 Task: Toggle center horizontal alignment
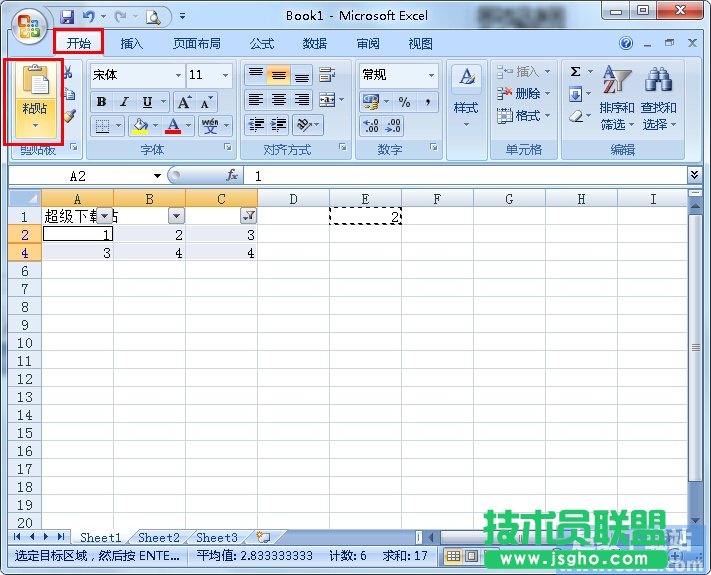tap(279, 100)
